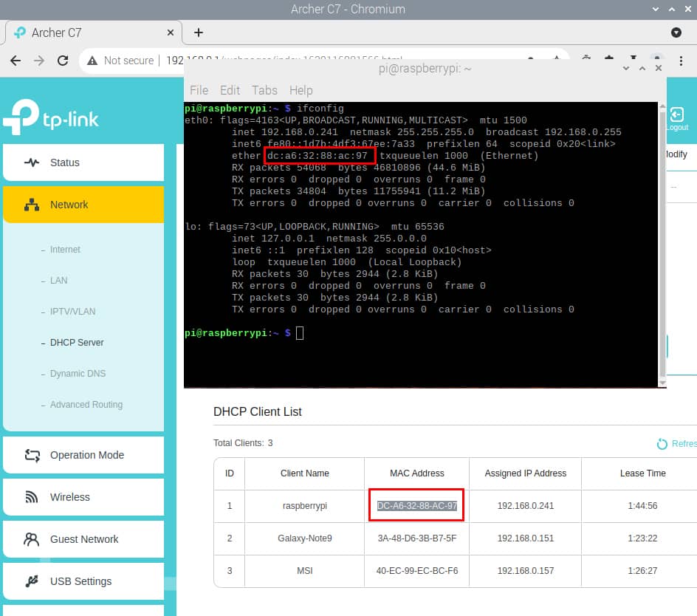The image size is (697, 616).
Task: Click the terminal scrollbar down arrow
Action: [662, 383]
